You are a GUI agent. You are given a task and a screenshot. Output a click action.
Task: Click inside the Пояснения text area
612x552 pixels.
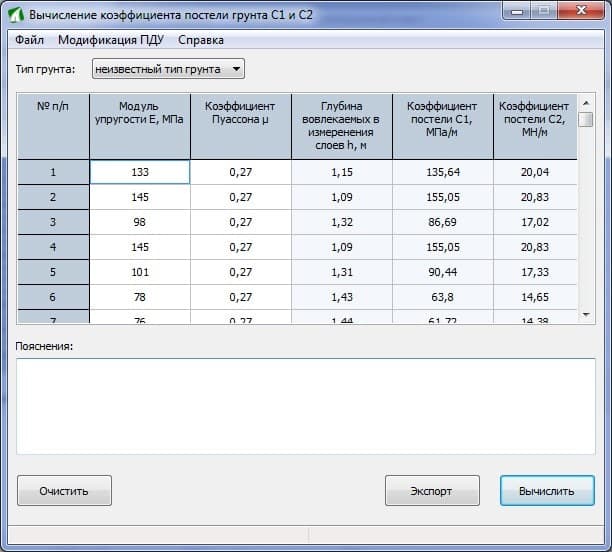[x=306, y=406]
